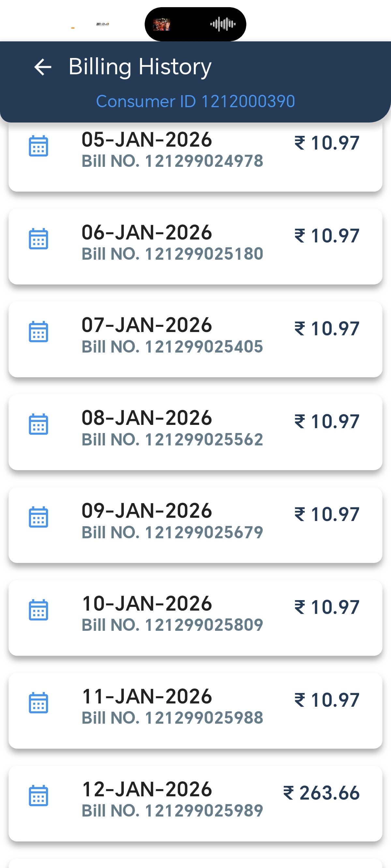Viewport: 391px width, 868px height.
Task: Tap the ₹ 263.66 bill amount
Action: (322, 793)
